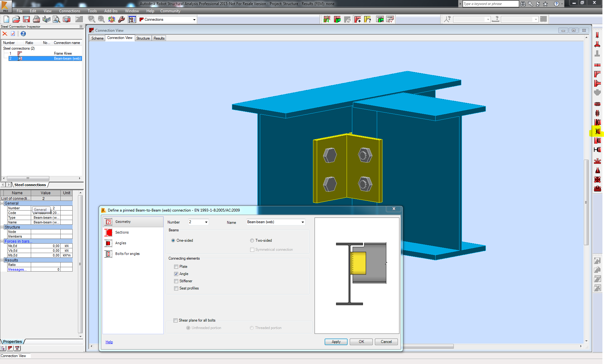Open the Connections menu
604x364 pixels.
click(x=69, y=11)
